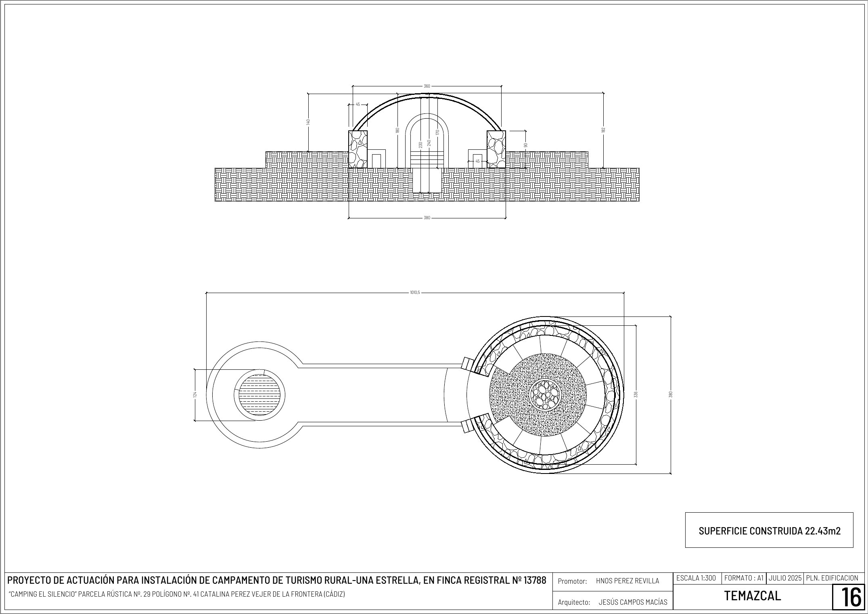Click the '240' dimension at the doorway
This screenshot has height=614, width=868.
429,143
